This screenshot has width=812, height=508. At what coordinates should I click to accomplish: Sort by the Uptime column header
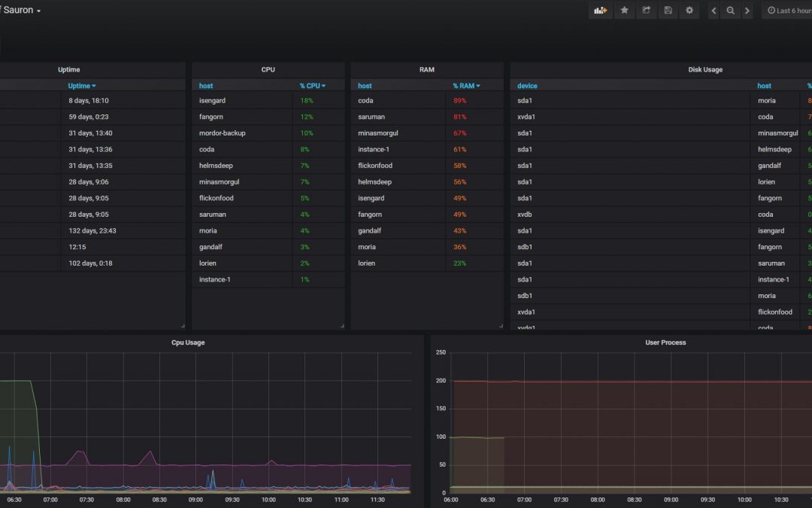(x=81, y=86)
